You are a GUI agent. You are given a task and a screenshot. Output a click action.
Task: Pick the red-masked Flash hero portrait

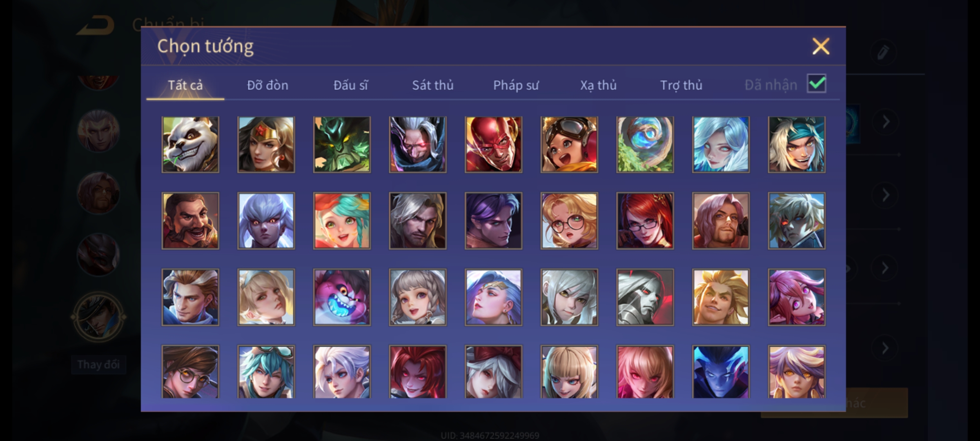point(493,145)
